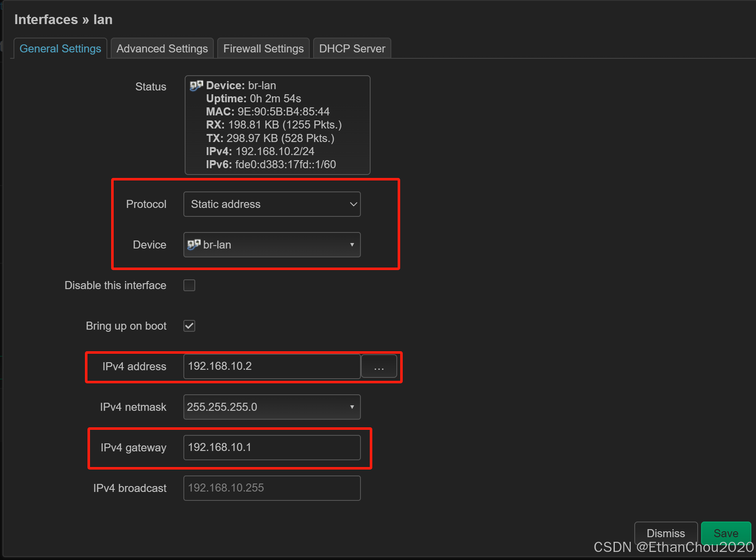Switch to the General Settings tab

pyautogui.click(x=60, y=49)
